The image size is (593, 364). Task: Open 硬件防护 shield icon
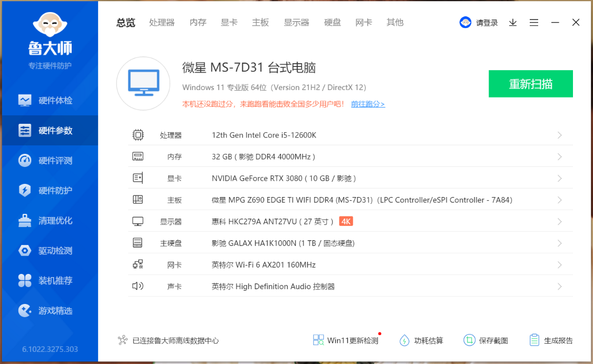tap(25, 190)
